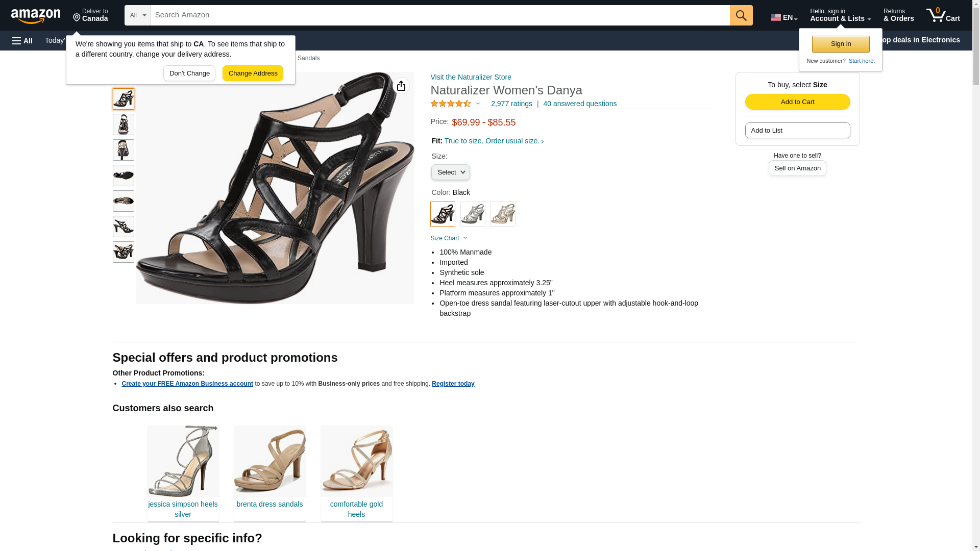Open the All hamburger menu

(22, 40)
